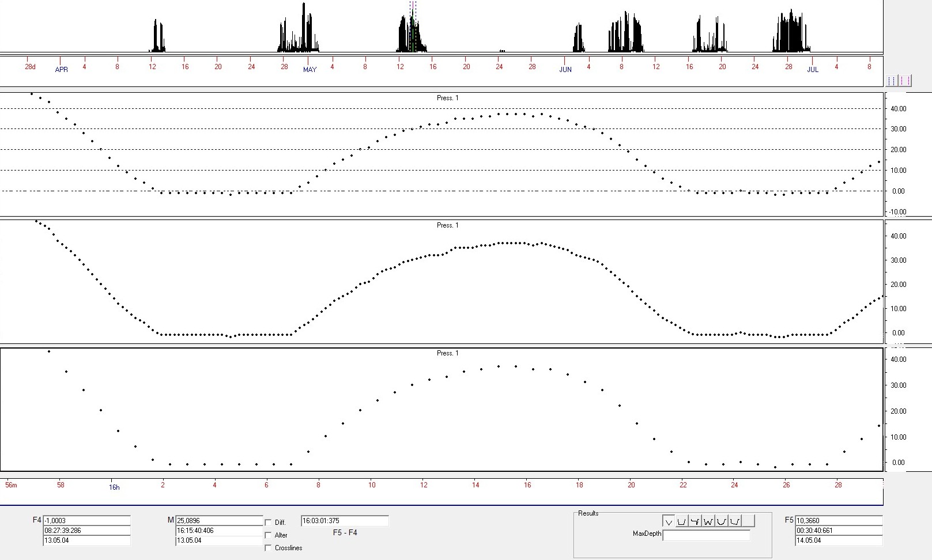Select the V-shaped dive profile icon
932x560 pixels.
pyautogui.click(x=669, y=521)
